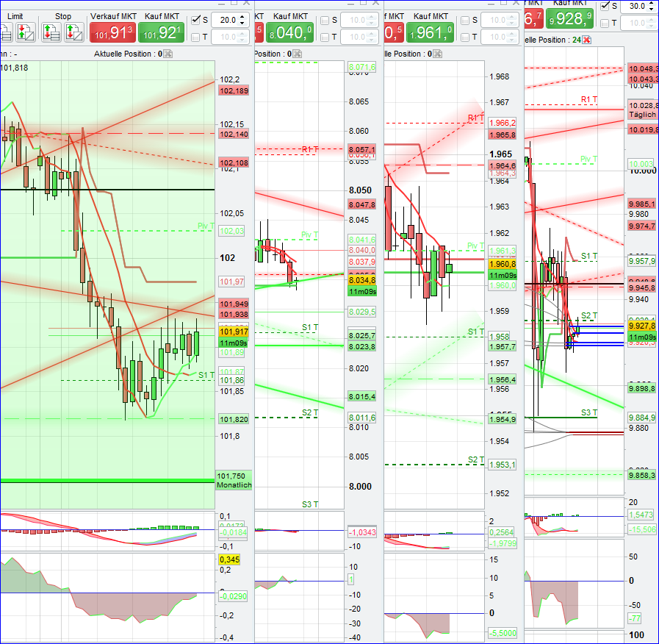Click the yellow 101,917 price marker

(x=232, y=330)
